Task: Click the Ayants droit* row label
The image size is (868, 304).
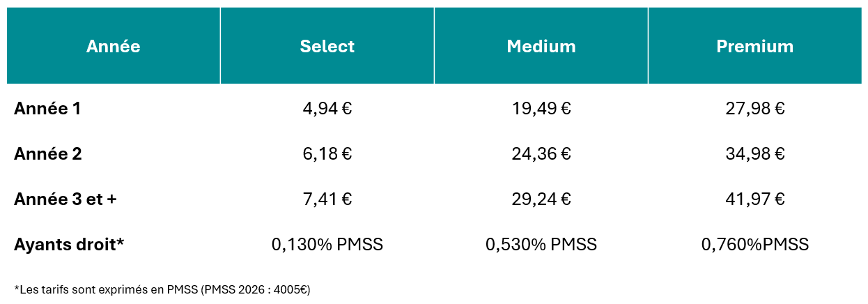Action: click(x=69, y=245)
